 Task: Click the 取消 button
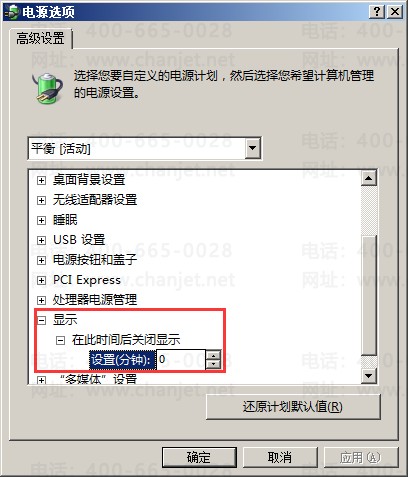[x=280, y=457]
